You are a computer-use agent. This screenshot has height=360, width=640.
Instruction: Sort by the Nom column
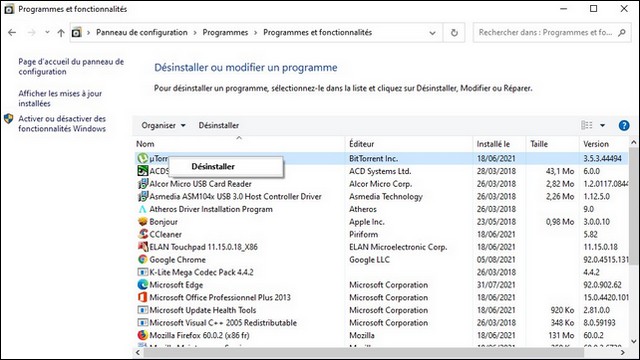click(x=145, y=144)
